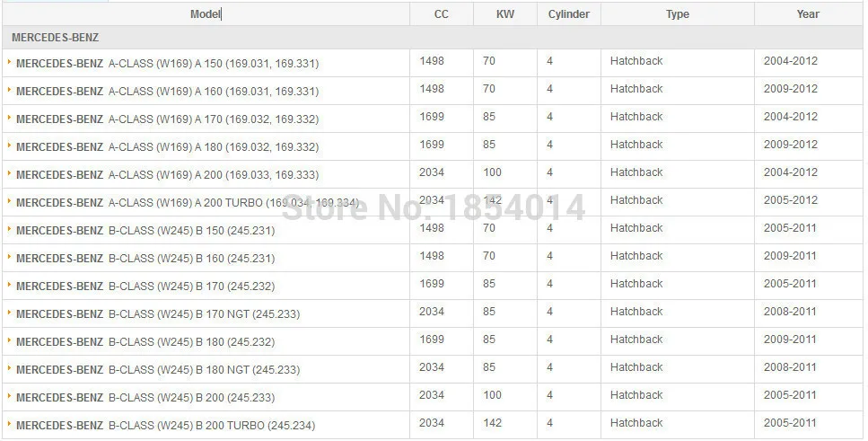Expand the arrow beside B-CLASS B 160 row

coord(9,257)
